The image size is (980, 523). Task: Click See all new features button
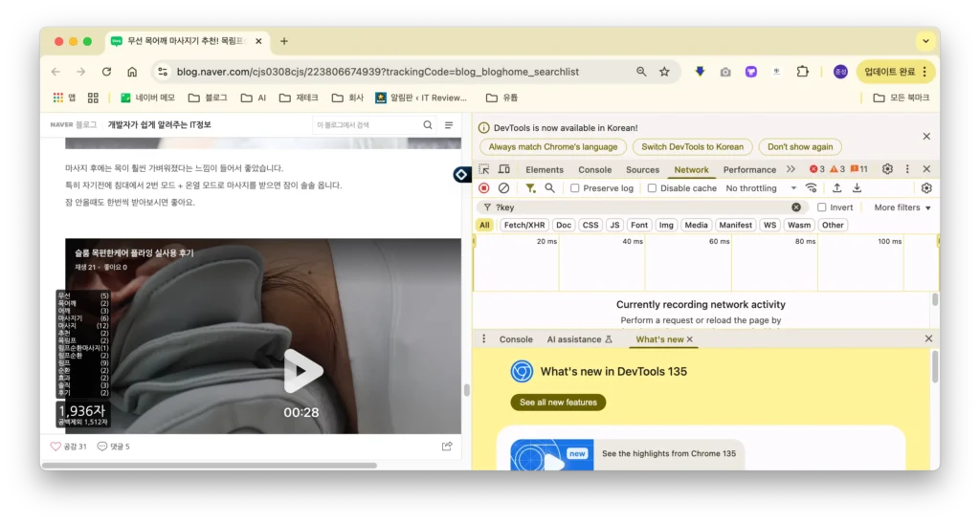pyautogui.click(x=558, y=403)
